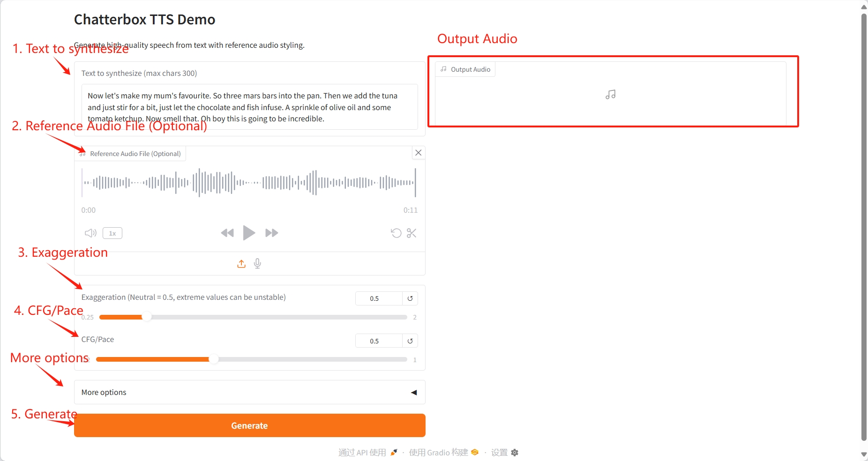This screenshot has height=461, width=868.
Task: Click into the Exaggeration number field
Action: pos(378,298)
